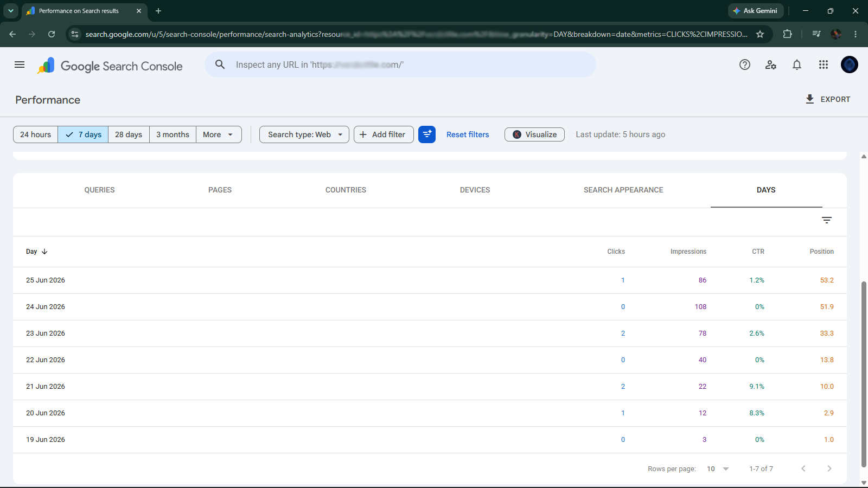This screenshot has width=868, height=488.
Task: Click the 21 Jun 2026 row
Action: 430,387
